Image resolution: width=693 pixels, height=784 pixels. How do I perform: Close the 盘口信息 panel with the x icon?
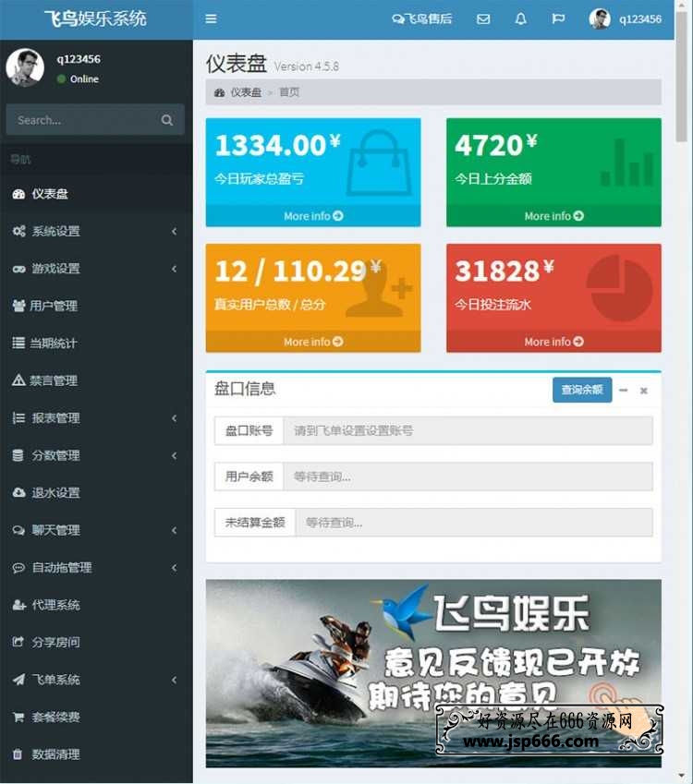(x=644, y=391)
